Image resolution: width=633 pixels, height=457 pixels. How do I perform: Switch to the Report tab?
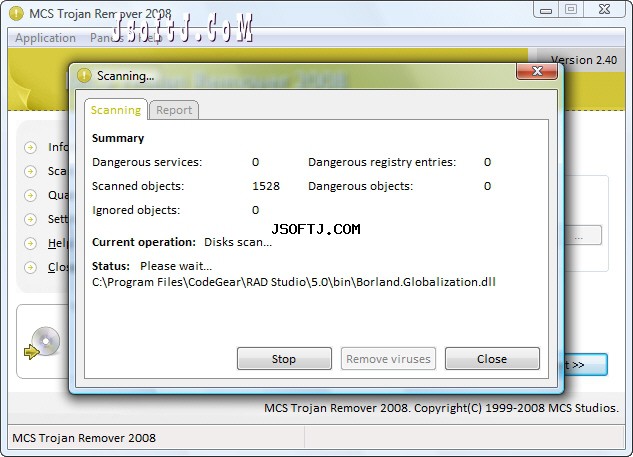[174, 110]
